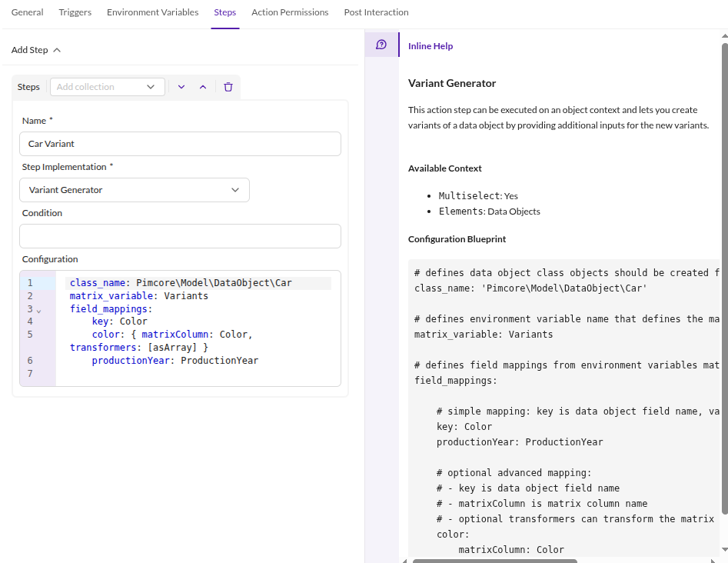This screenshot has width=728, height=563.
Task: Select the Steps tab
Action: pos(224,12)
